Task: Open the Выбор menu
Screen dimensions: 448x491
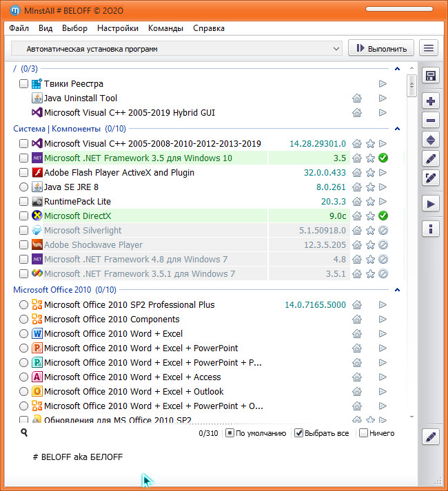Action: (74, 28)
